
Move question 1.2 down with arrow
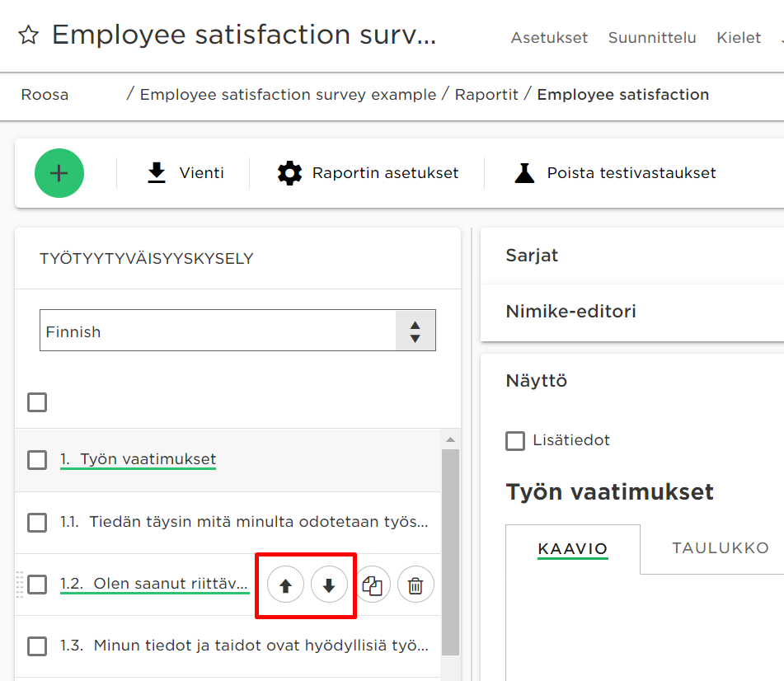click(x=329, y=585)
